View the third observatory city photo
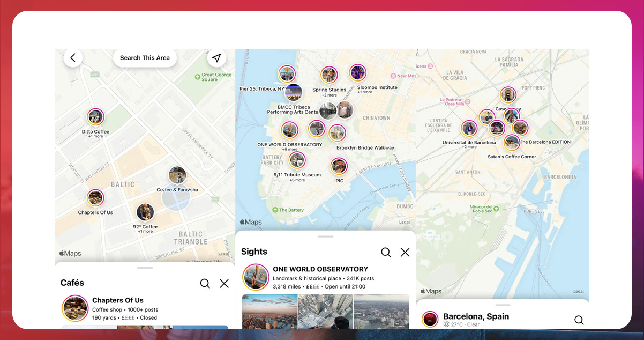This screenshot has width=644, height=340. pyautogui.click(x=381, y=312)
